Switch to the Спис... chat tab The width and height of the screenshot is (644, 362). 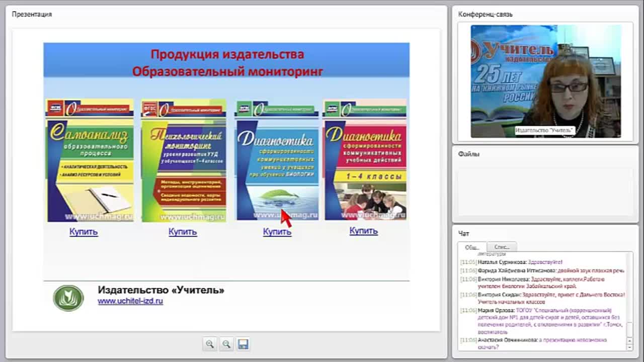[502, 247]
